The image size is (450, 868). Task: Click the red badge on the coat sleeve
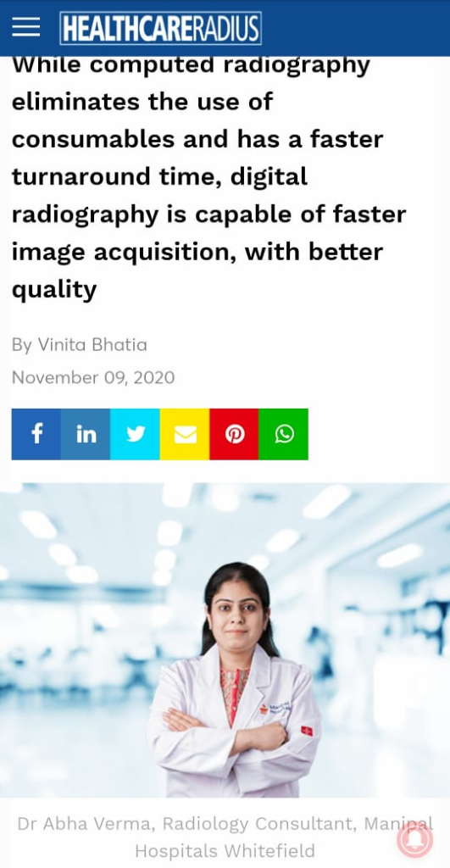click(307, 731)
